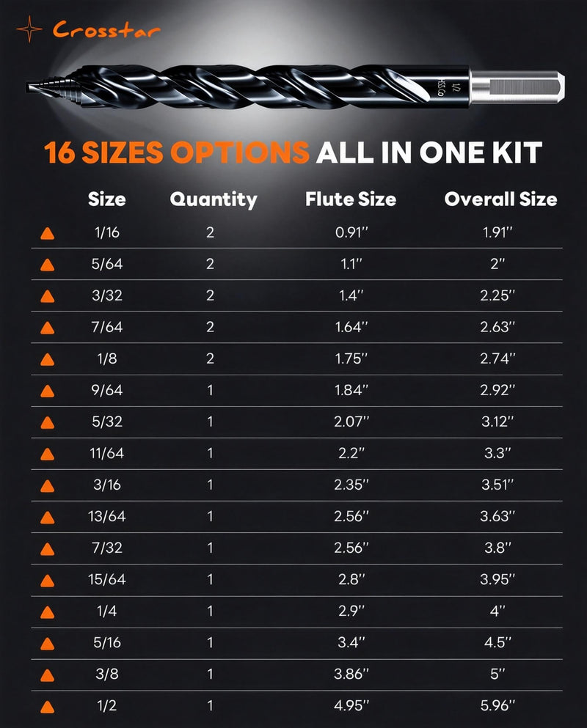This screenshot has height=728, width=587.
Task: Click the Crossstar brand name text
Action: coord(106,30)
